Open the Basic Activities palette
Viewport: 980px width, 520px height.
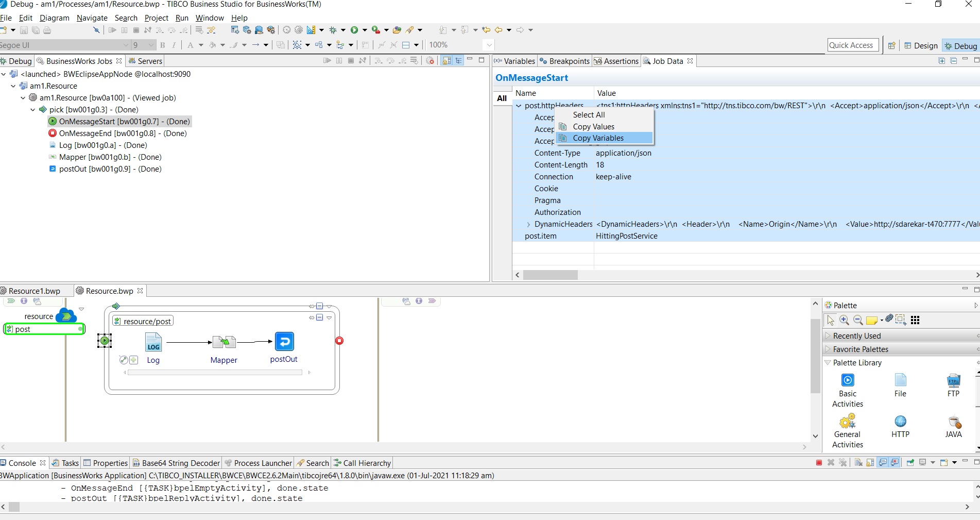pyautogui.click(x=848, y=391)
